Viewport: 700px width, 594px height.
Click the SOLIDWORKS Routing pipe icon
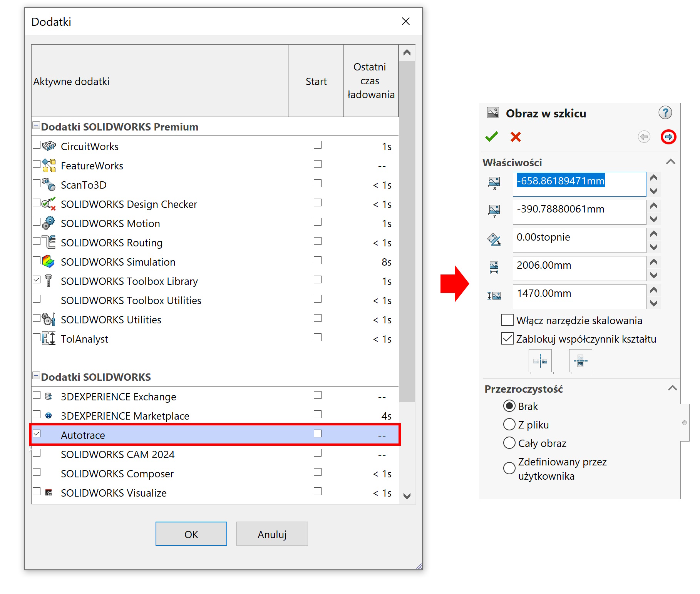49,242
